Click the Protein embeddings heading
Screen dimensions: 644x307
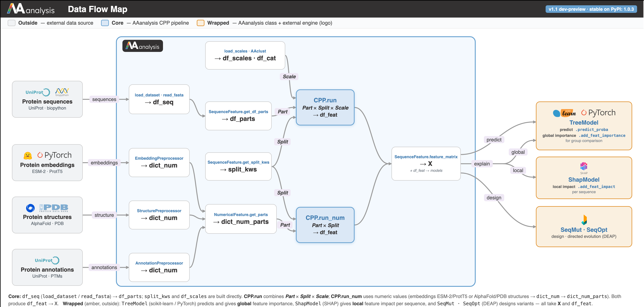click(x=47, y=165)
